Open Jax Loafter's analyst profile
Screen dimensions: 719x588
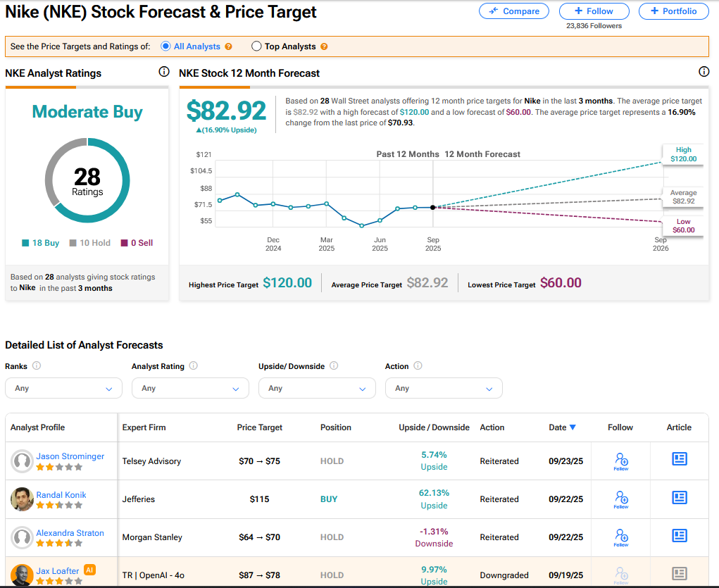tap(58, 571)
